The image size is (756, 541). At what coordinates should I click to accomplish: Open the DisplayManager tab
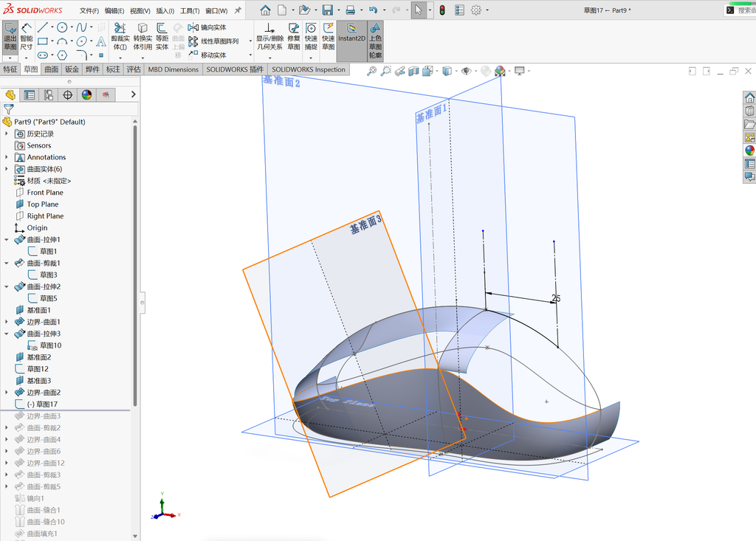(x=87, y=95)
